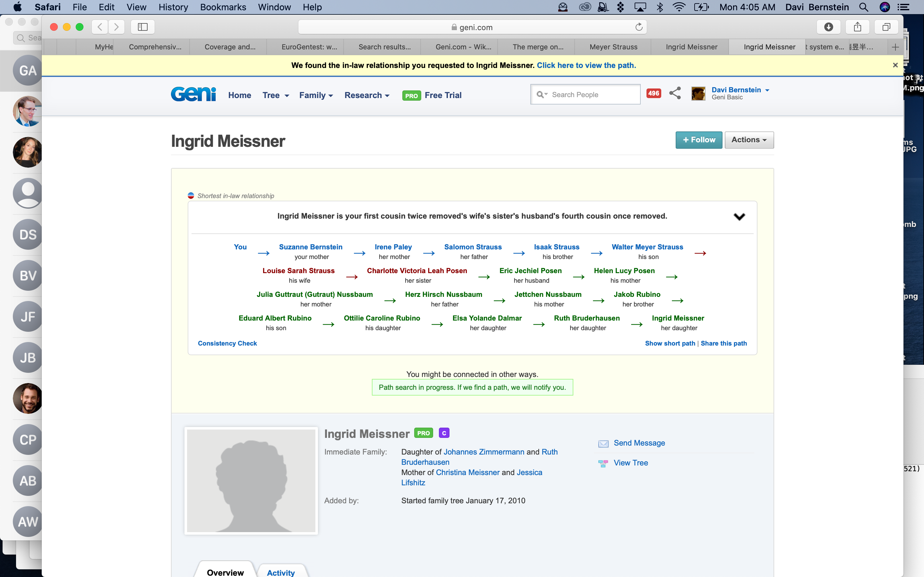The image size is (924, 577).
Task: Reload the geni.com page
Action: [639, 27]
